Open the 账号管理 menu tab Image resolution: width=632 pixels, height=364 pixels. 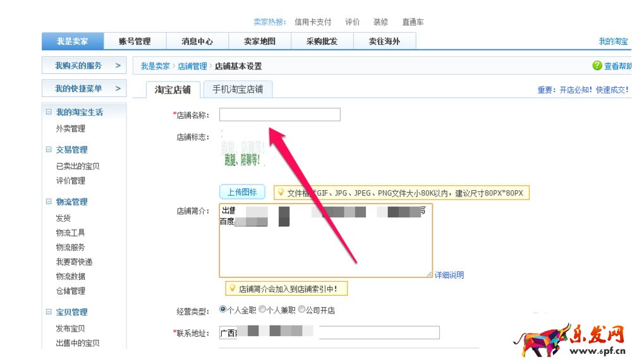135,42
